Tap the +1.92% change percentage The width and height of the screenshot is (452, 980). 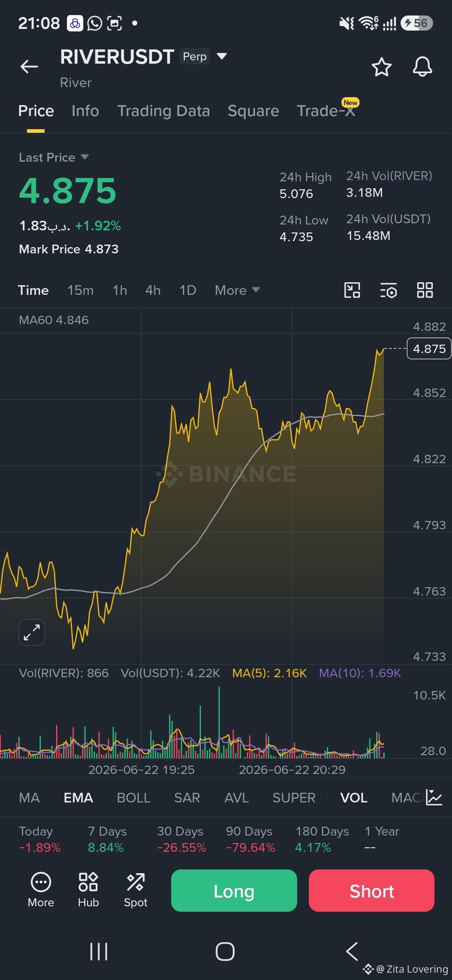(98, 226)
